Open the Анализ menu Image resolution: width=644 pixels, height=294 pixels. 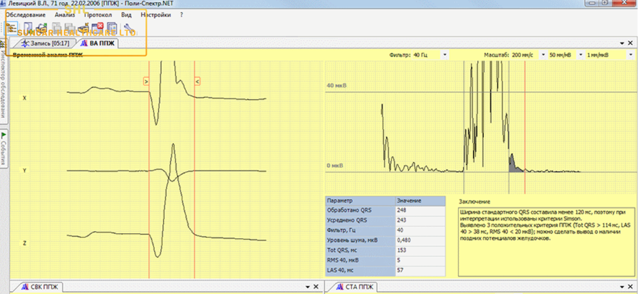tap(65, 15)
